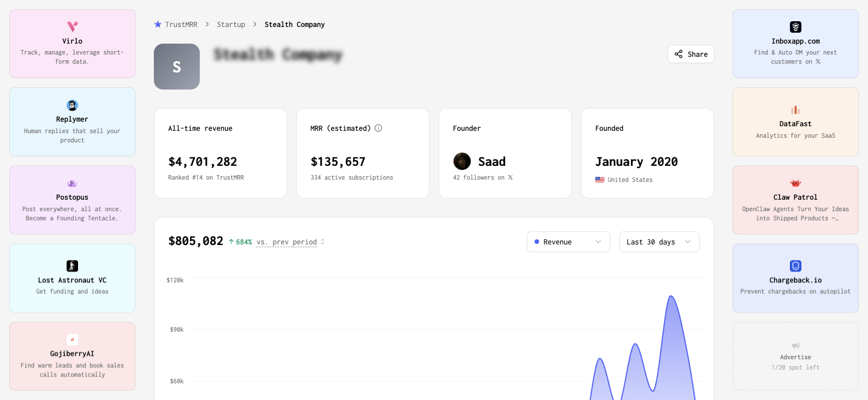Click the GojiberryAI logo icon
The height and width of the screenshot is (400, 868).
pos(72,340)
